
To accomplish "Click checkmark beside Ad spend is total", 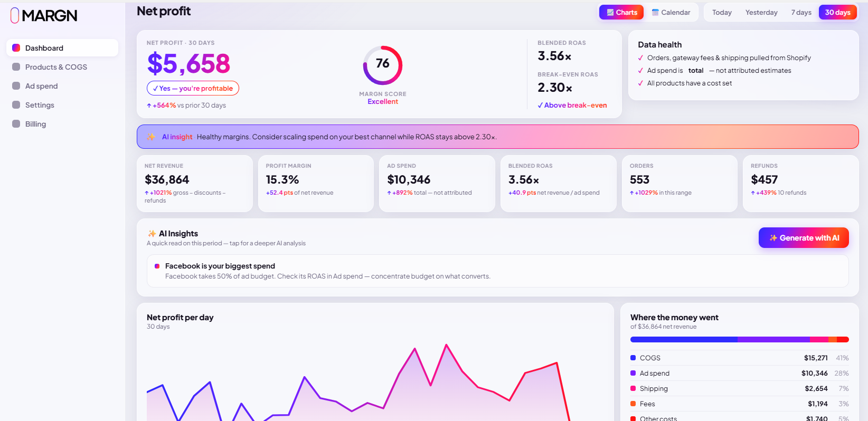I will click(x=640, y=71).
